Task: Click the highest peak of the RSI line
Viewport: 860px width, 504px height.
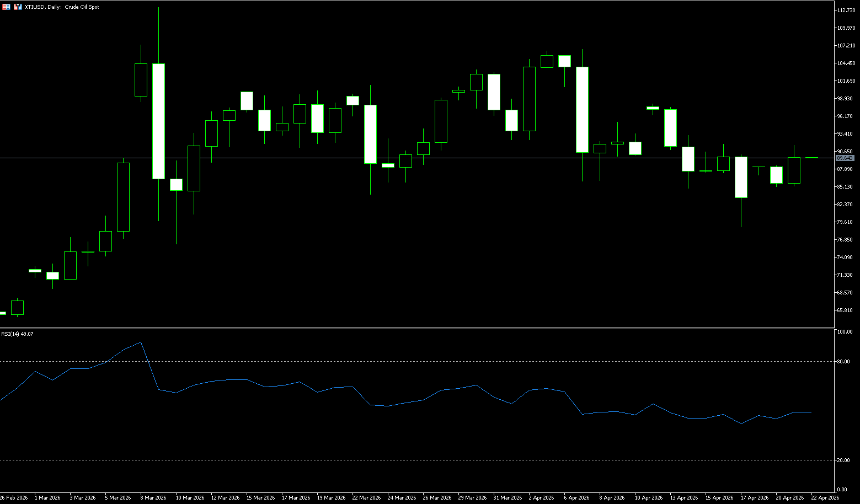Action: pos(141,342)
